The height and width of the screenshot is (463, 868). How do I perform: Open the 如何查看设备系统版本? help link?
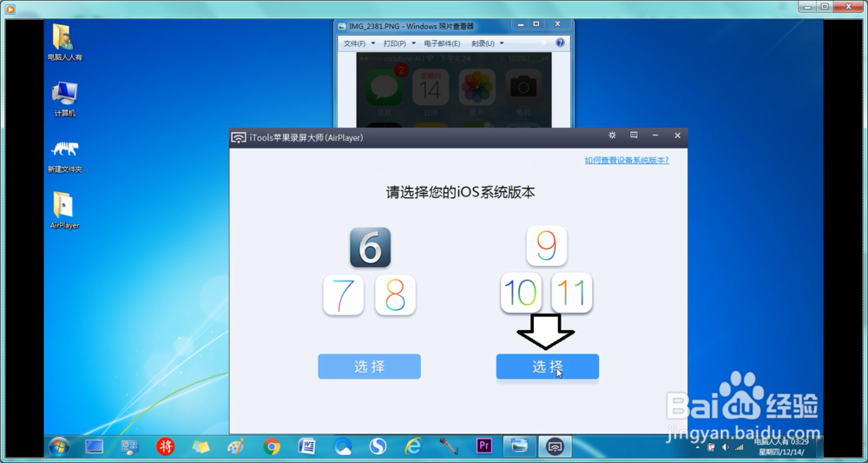pos(627,160)
